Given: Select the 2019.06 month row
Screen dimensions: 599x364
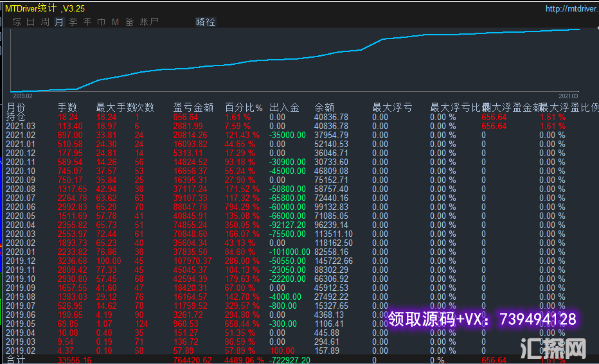Looking at the screenshot, I should pyautogui.click(x=21, y=315).
